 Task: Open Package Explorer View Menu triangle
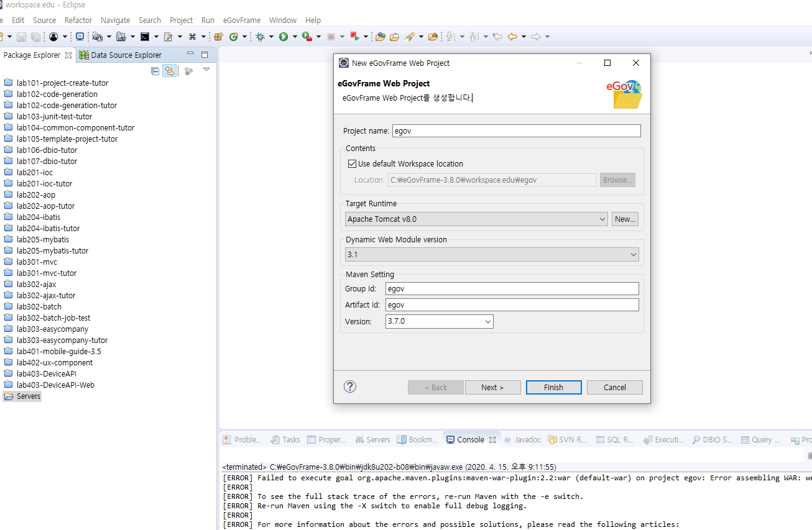(x=206, y=70)
